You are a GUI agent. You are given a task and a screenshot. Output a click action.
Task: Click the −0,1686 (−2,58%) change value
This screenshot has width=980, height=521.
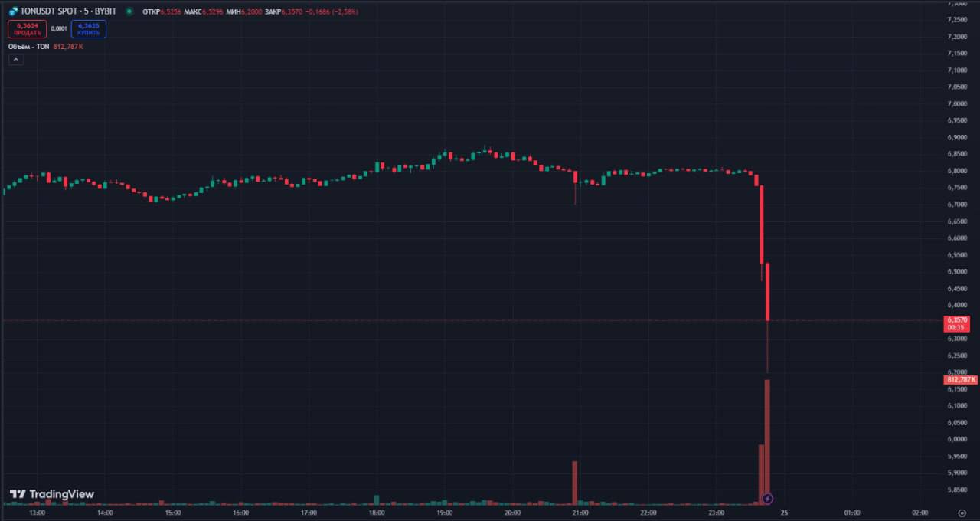332,11
